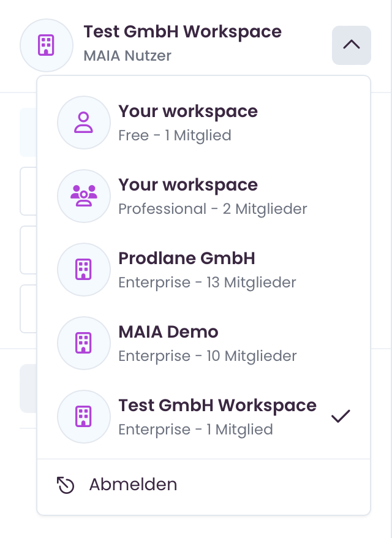Click the building icon of the Test GmbH Workspace entry

[84, 416]
